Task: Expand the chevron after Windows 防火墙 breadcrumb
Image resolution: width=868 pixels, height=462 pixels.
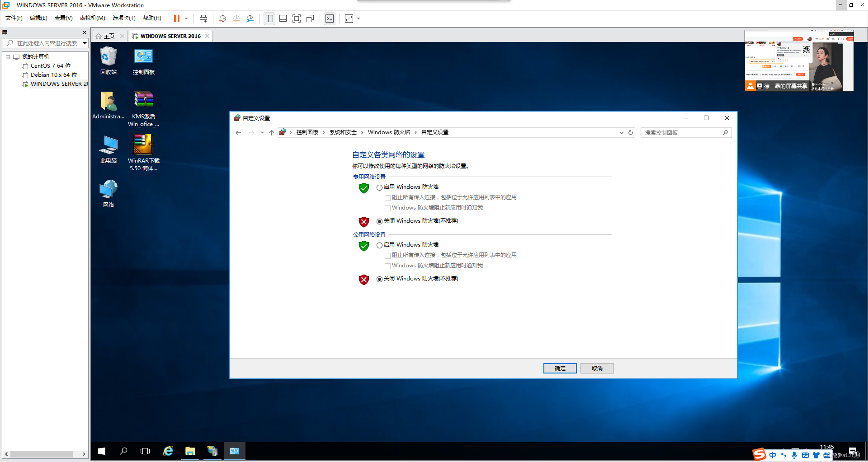Action: (x=415, y=133)
